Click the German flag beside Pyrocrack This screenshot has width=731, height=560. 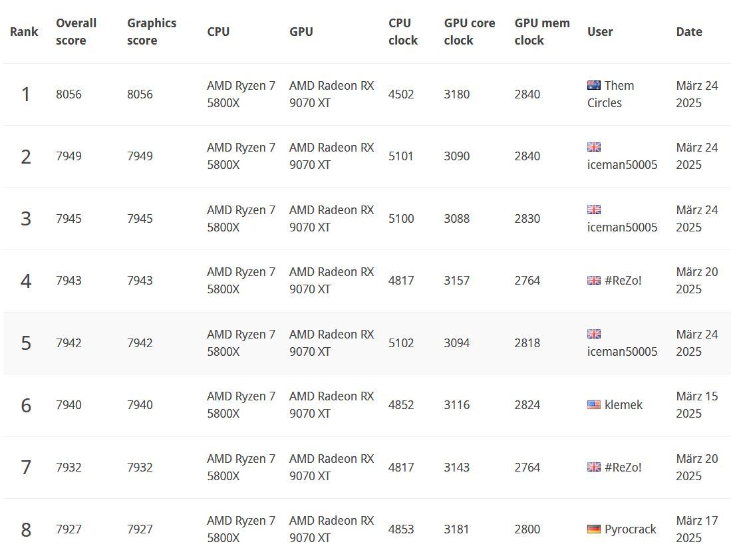click(593, 529)
